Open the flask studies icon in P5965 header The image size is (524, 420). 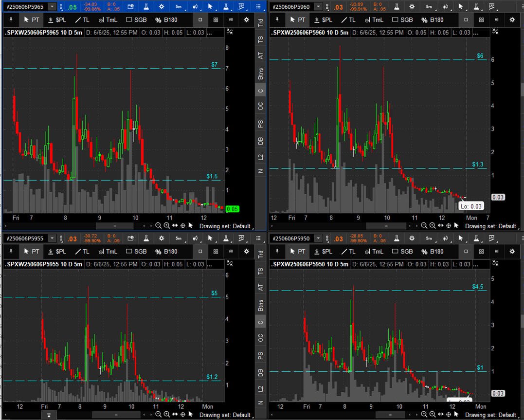tap(146, 6)
